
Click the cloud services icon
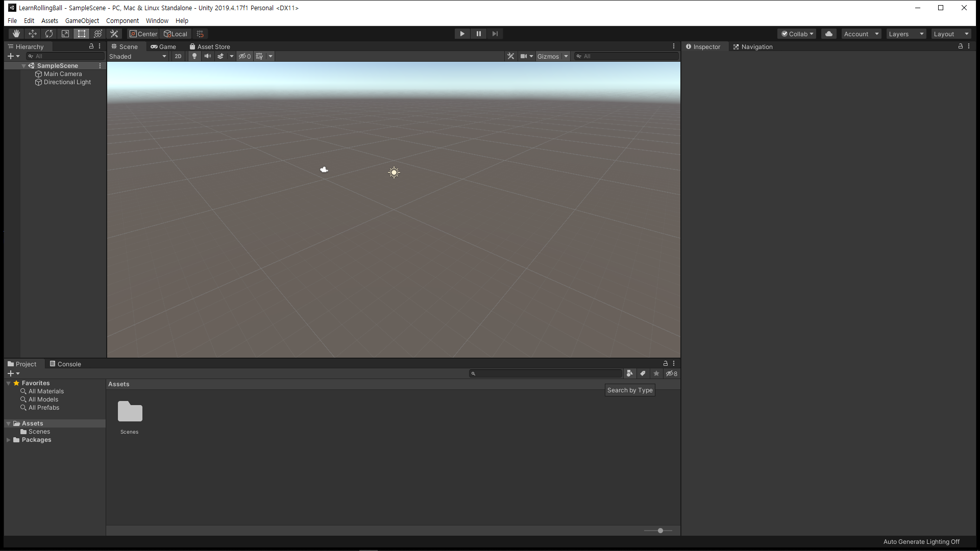point(829,34)
